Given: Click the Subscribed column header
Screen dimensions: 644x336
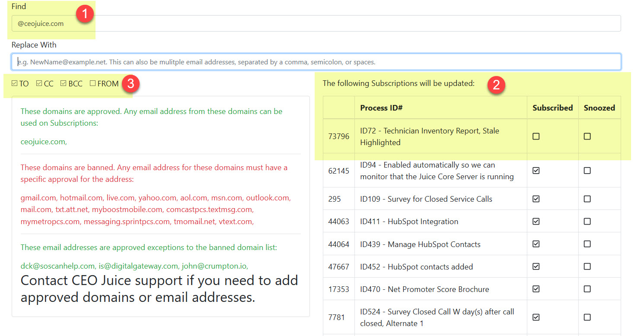Looking at the screenshot, I should [552, 108].
